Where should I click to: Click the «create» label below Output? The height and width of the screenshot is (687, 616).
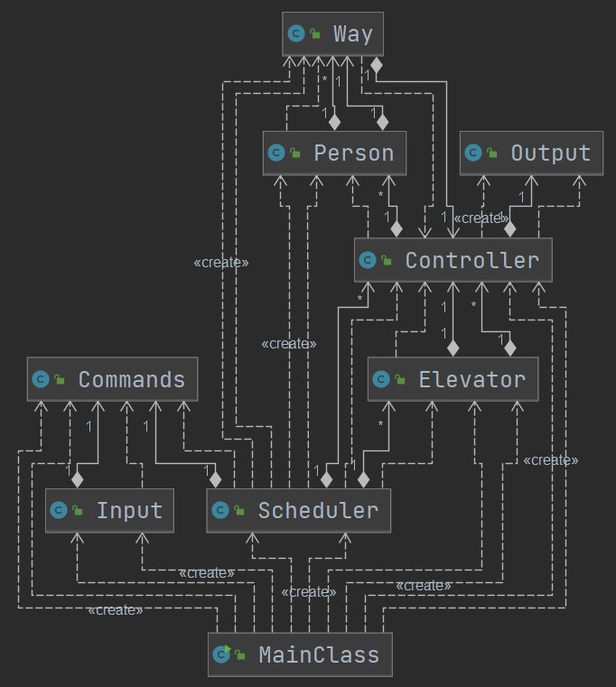[481, 218]
